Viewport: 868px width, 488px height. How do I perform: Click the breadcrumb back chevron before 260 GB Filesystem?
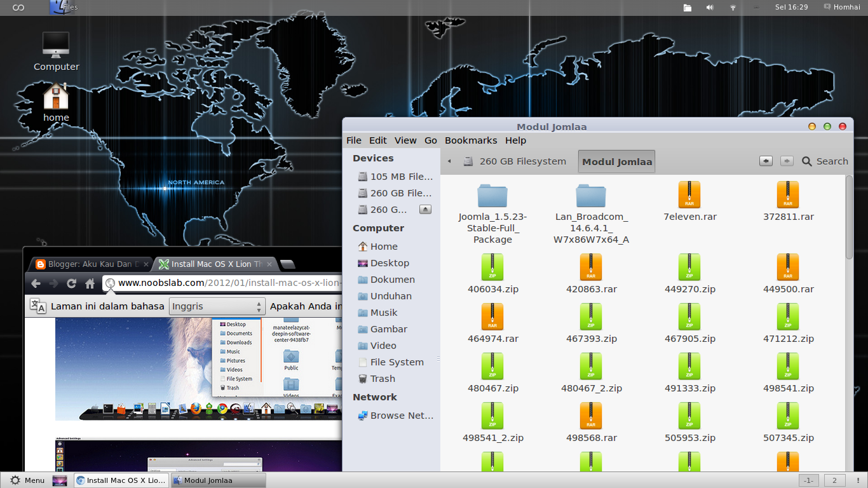point(449,161)
